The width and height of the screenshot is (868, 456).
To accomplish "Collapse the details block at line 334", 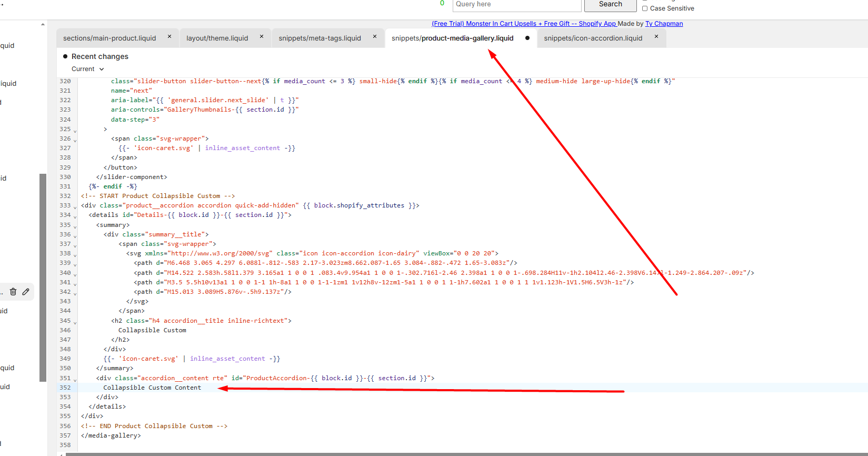I will 75,216.
